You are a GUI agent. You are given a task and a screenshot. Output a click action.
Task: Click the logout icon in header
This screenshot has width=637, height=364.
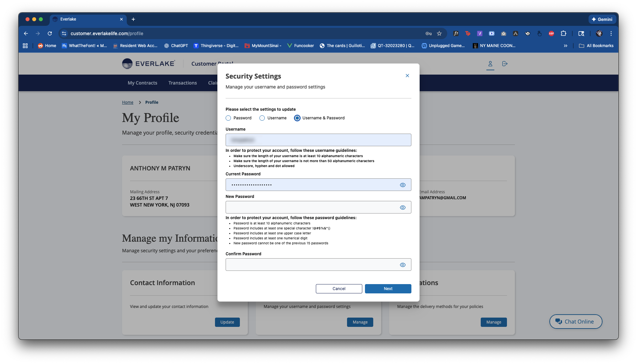tap(505, 64)
